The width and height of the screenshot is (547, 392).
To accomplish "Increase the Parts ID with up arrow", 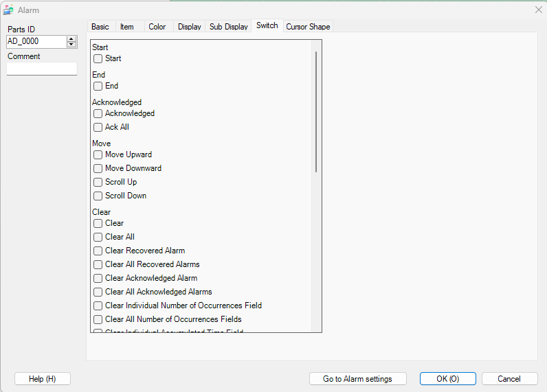I will point(71,39).
